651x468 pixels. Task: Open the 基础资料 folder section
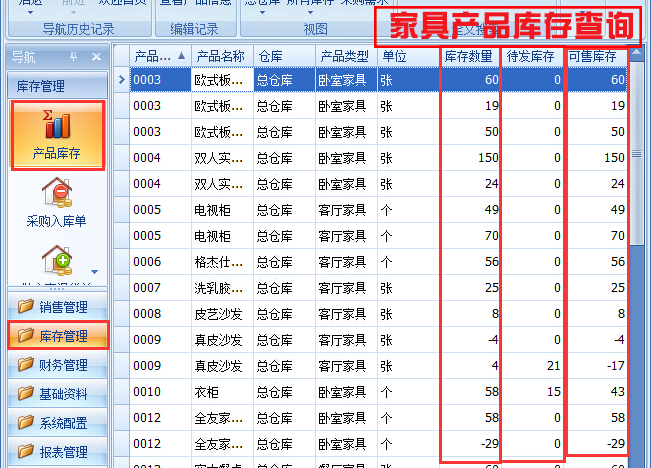56,394
